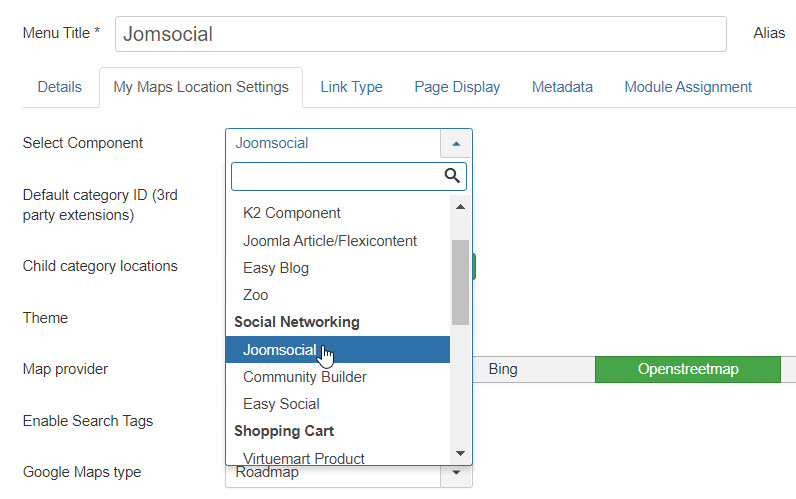Screen dimensions: 796x499
Task: Click the search magnifier icon in dropdown
Action: (452, 176)
